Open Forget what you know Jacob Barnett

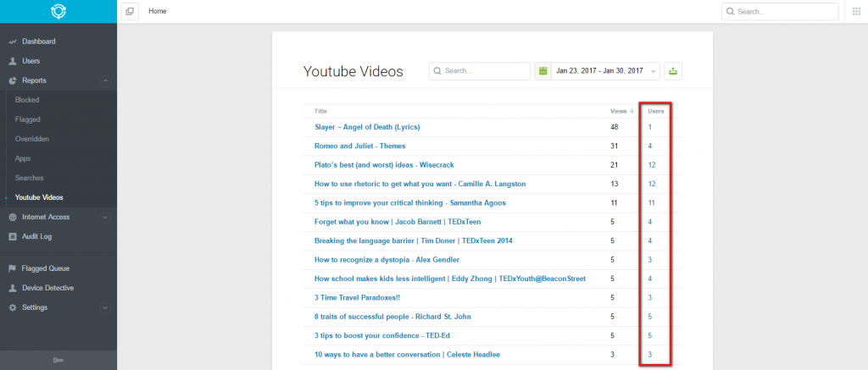(398, 222)
